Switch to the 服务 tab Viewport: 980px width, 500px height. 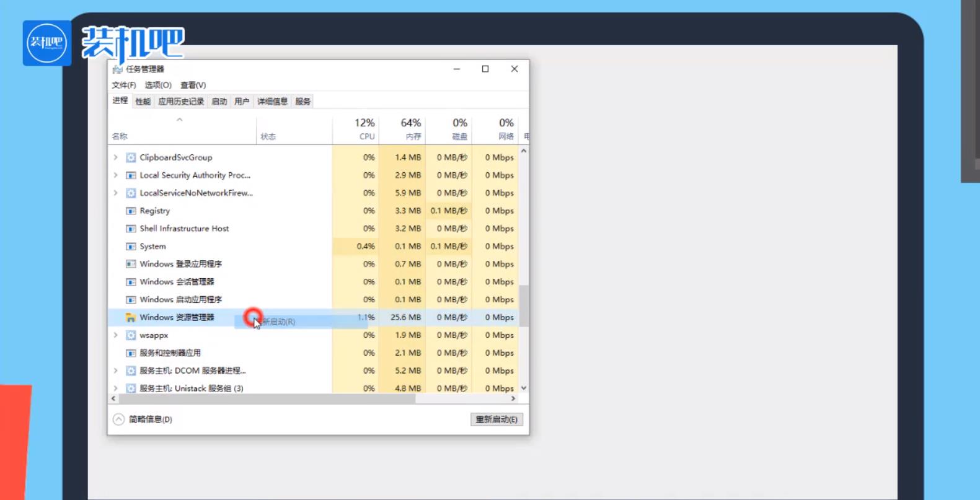click(x=303, y=102)
